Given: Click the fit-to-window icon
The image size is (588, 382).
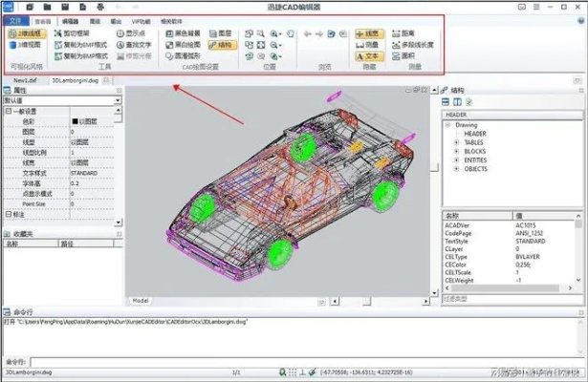Looking at the screenshot, I should coord(261,45).
